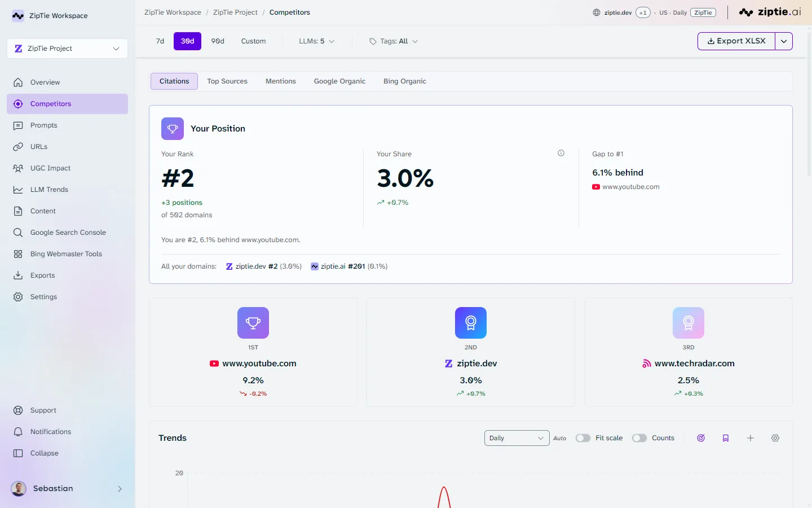Screen dimensions: 812x508
Task: Open Notifications
Action: (x=67, y=432)
